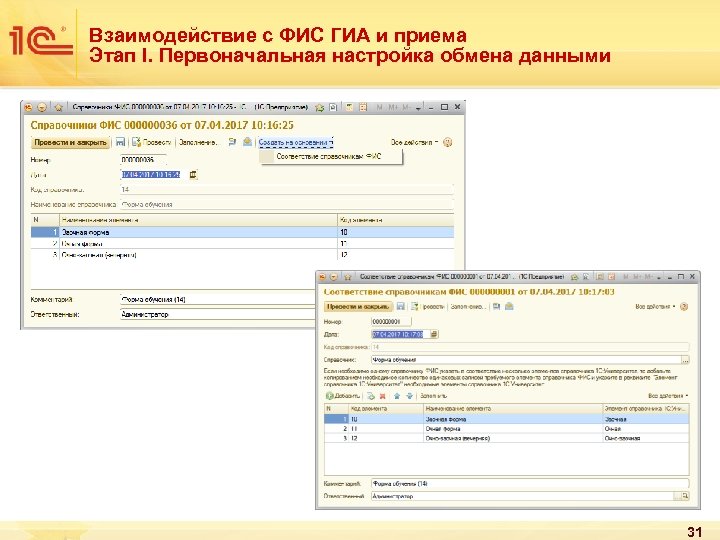
Task: Click Провести in Справочники ФИС toolbar
Action: (152, 142)
